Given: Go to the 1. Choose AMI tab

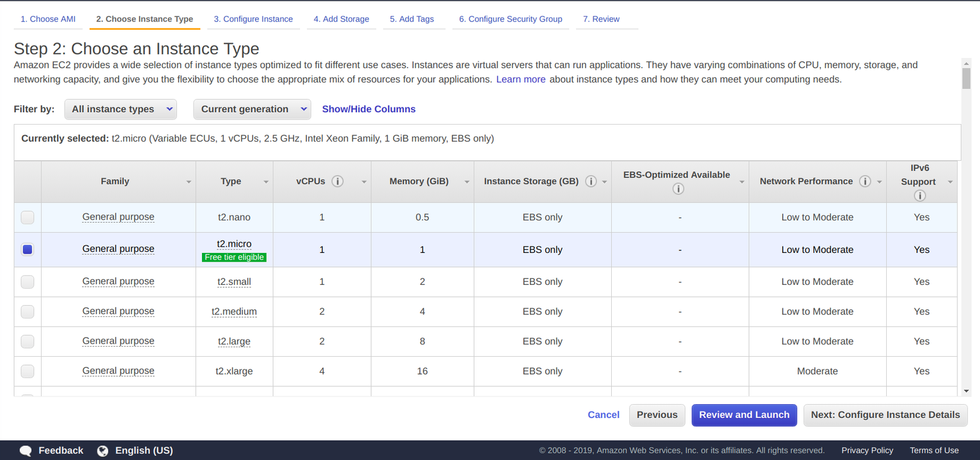Looking at the screenshot, I should coord(48,19).
